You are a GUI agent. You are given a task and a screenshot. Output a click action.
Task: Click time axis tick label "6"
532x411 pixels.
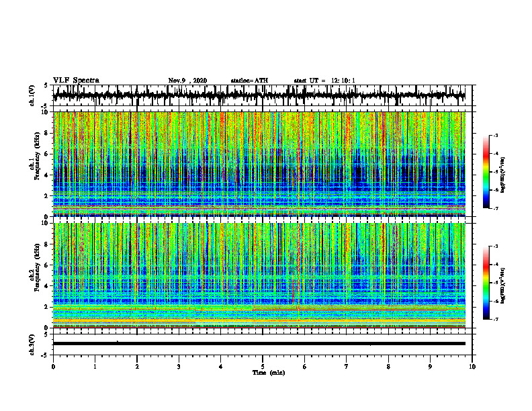tap(304, 367)
